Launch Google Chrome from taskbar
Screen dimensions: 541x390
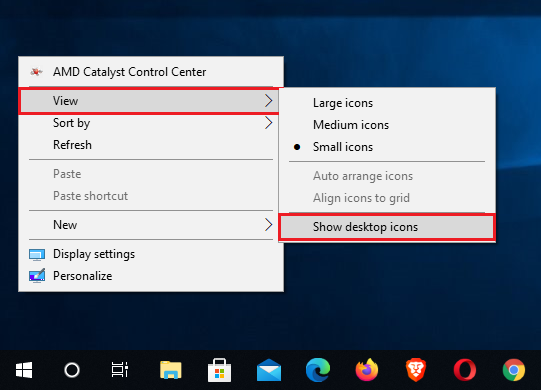pos(514,370)
